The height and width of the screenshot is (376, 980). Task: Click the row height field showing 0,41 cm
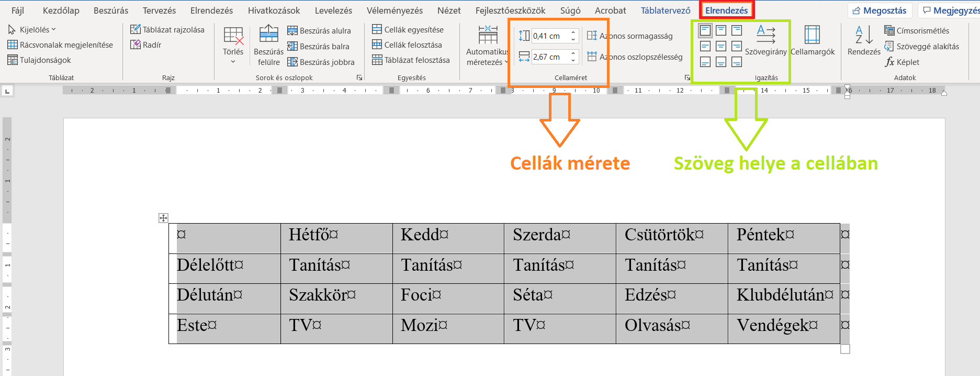[x=549, y=36]
